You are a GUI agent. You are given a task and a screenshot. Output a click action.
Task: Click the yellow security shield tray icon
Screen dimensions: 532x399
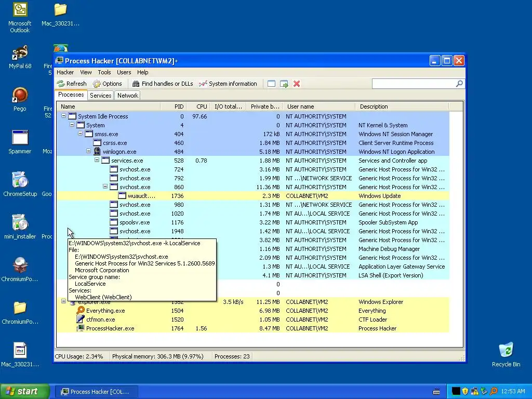465,391
